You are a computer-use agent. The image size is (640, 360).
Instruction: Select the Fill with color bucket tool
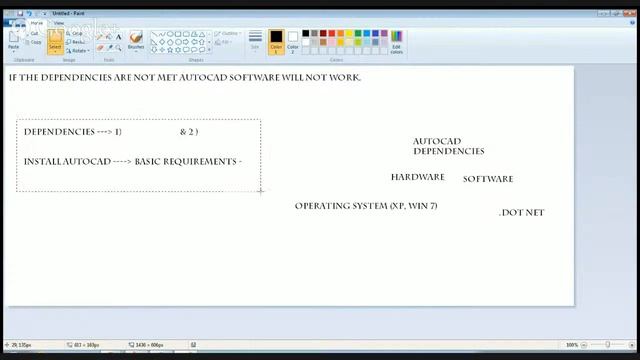[109, 37]
